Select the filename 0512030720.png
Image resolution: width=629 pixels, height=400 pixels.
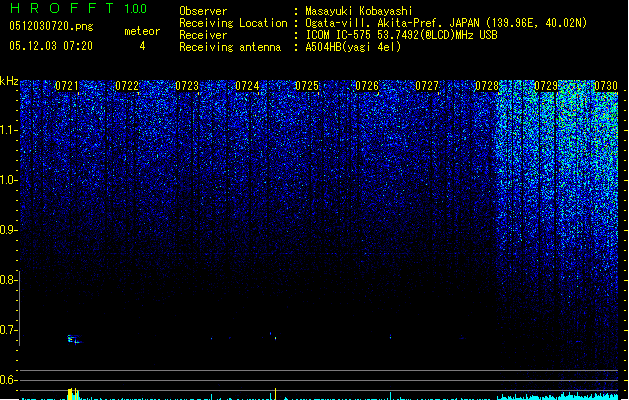[x=51, y=26]
